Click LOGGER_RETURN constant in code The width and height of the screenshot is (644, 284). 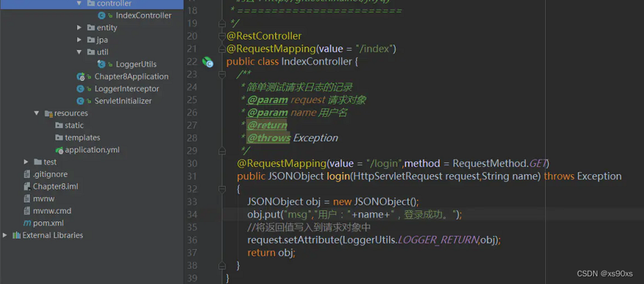pyautogui.click(x=438, y=239)
